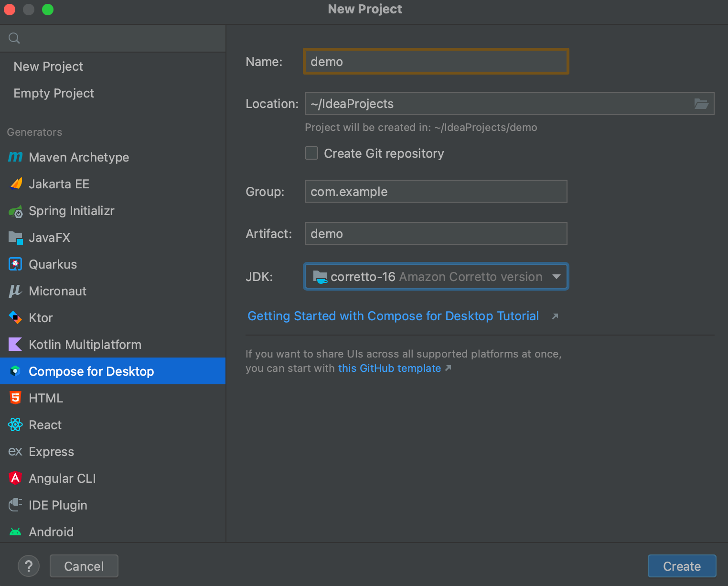The height and width of the screenshot is (586, 728).
Task: Select the HTML generator label
Action: point(46,398)
